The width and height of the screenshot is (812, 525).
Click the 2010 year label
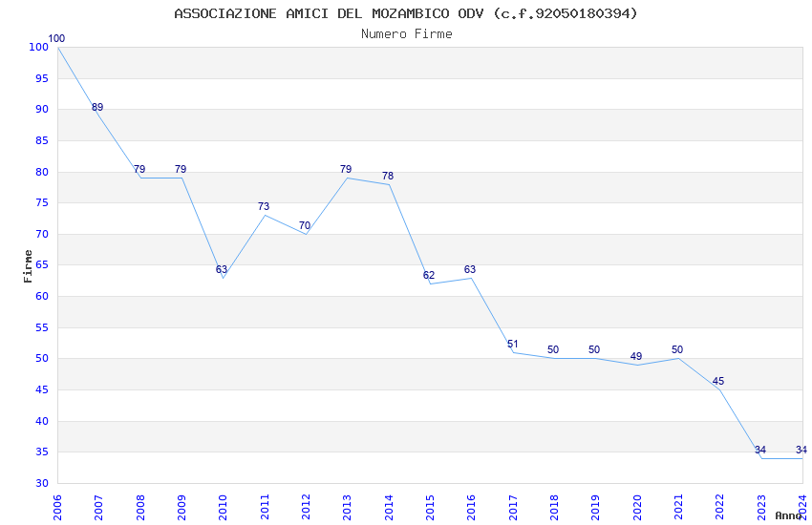(224, 508)
